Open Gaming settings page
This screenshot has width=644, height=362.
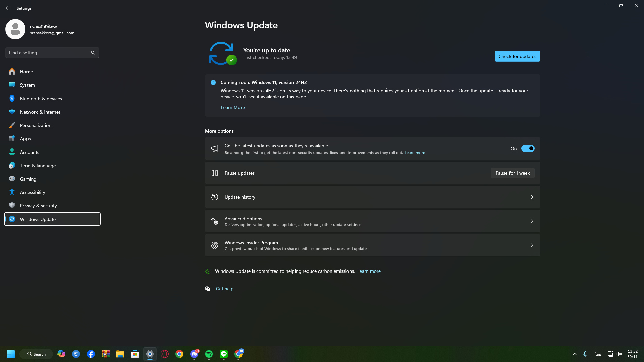52,179
